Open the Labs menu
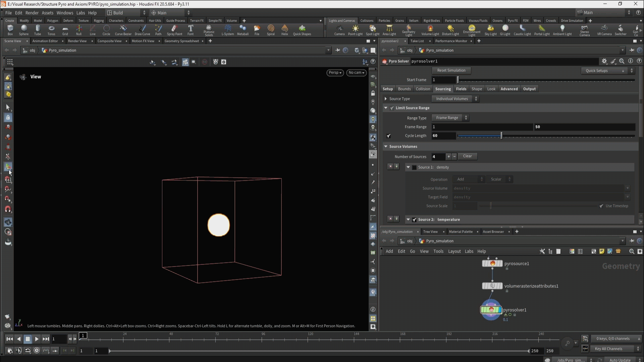The height and width of the screenshot is (362, 644). coord(80,13)
